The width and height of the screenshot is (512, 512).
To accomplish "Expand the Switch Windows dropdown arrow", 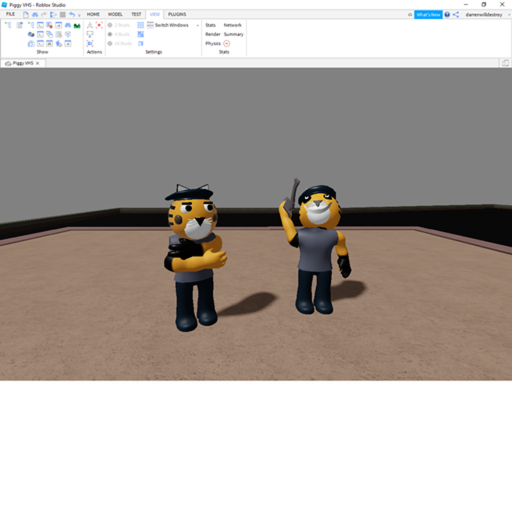I will click(x=198, y=25).
